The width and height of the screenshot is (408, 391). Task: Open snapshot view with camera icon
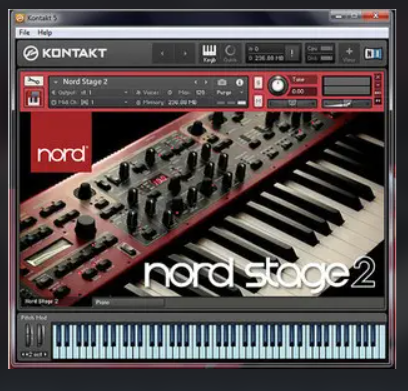click(222, 82)
